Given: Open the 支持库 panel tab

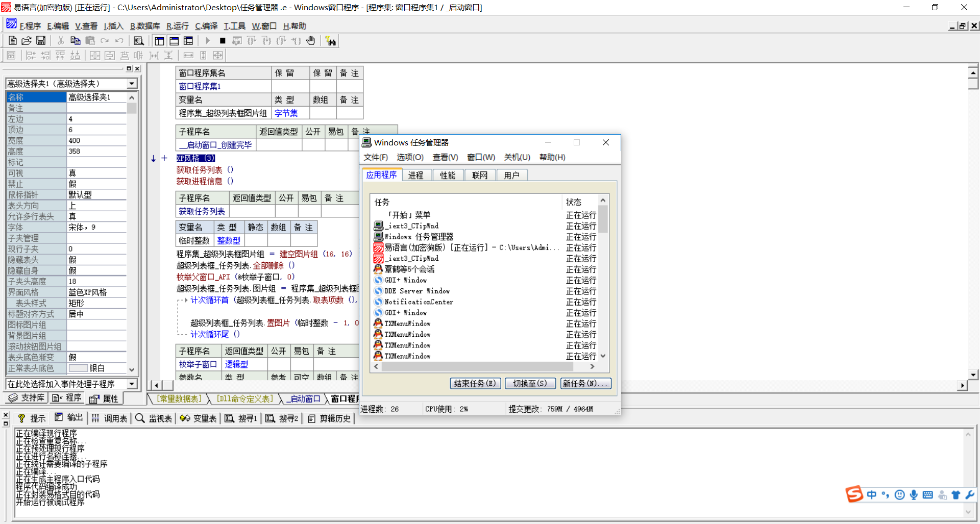Looking at the screenshot, I should (x=27, y=398).
